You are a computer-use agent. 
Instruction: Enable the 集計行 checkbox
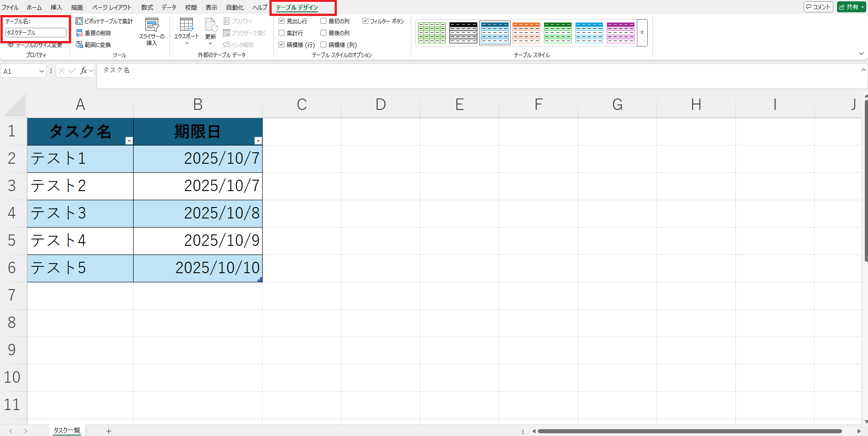(282, 33)
